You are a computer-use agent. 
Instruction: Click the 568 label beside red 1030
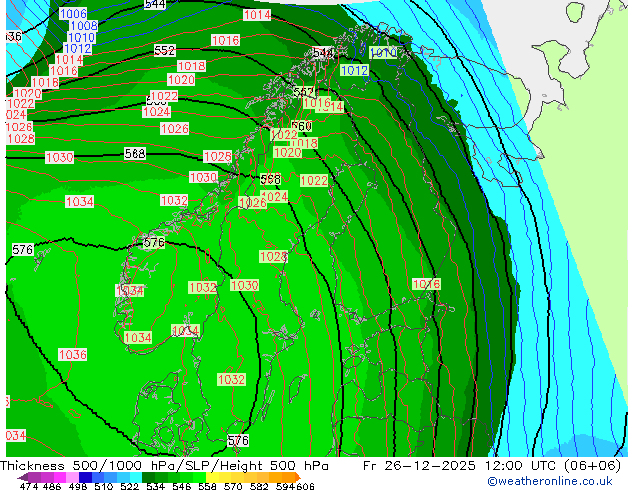(x=135, y=153)
